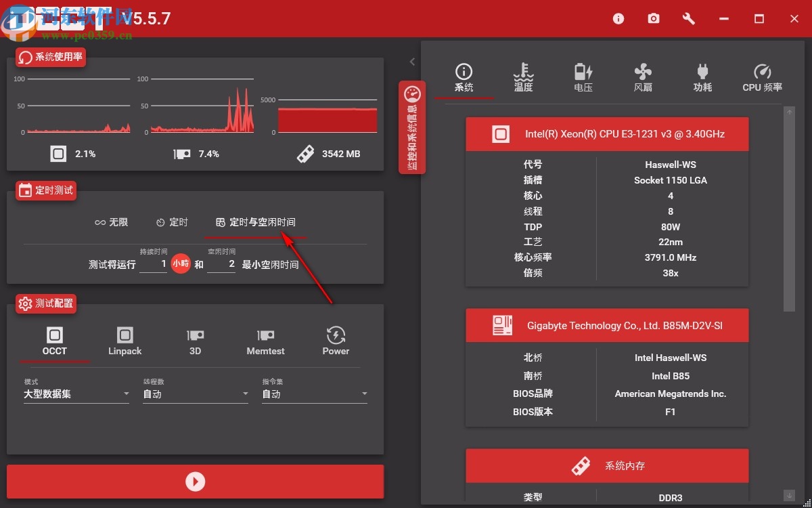The width and height of the screenshot is (812, 508).
Task: Switch to the 温度 temperature monitoring view
Action: [523, 76]
